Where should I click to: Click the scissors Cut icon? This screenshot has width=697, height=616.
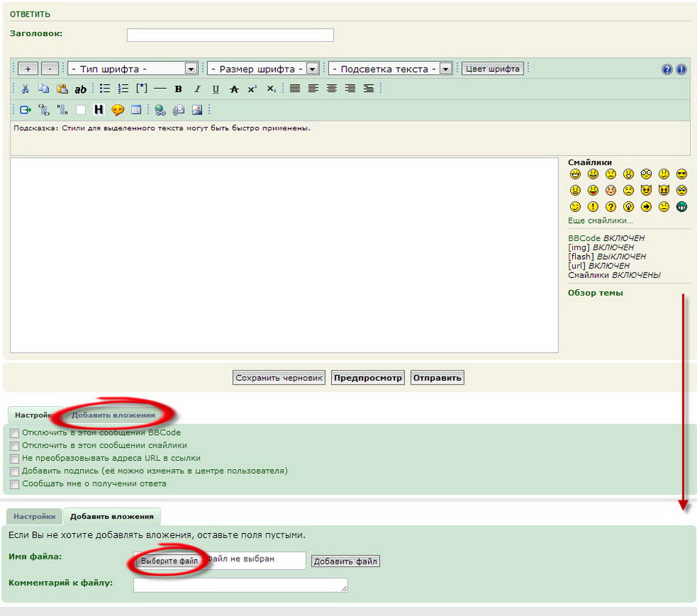coord(25,89)
